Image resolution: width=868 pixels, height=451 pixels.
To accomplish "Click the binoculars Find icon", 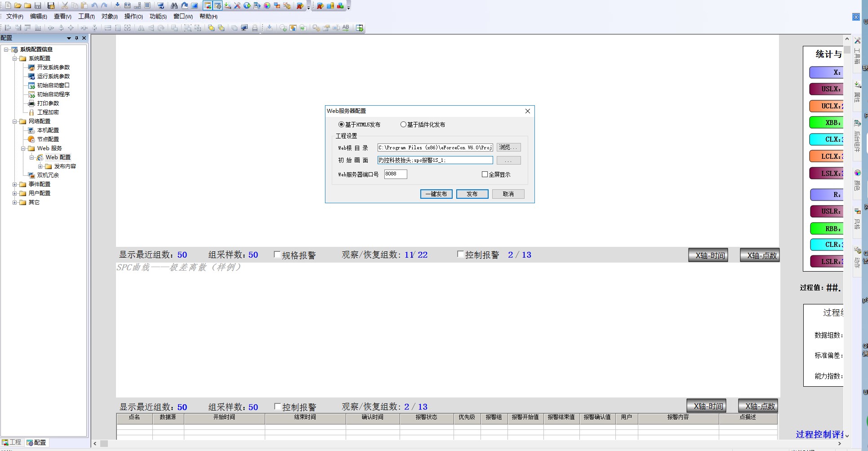I will coord(174,5).
